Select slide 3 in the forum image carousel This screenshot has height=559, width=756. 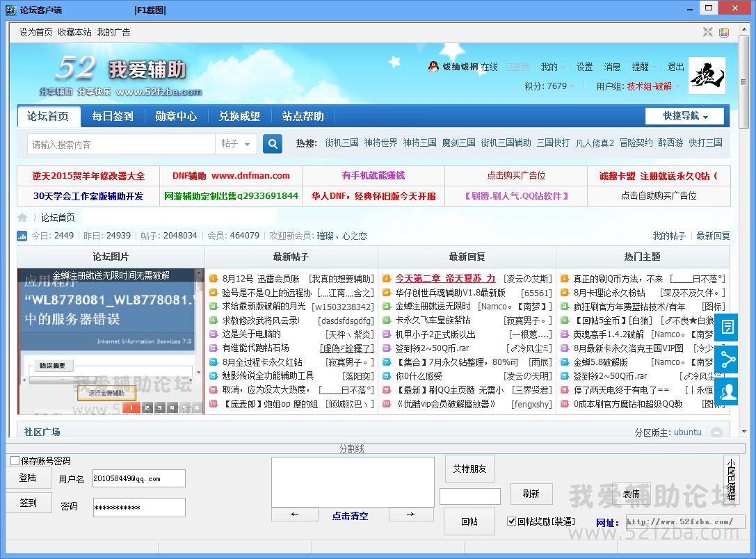(160, 407)
